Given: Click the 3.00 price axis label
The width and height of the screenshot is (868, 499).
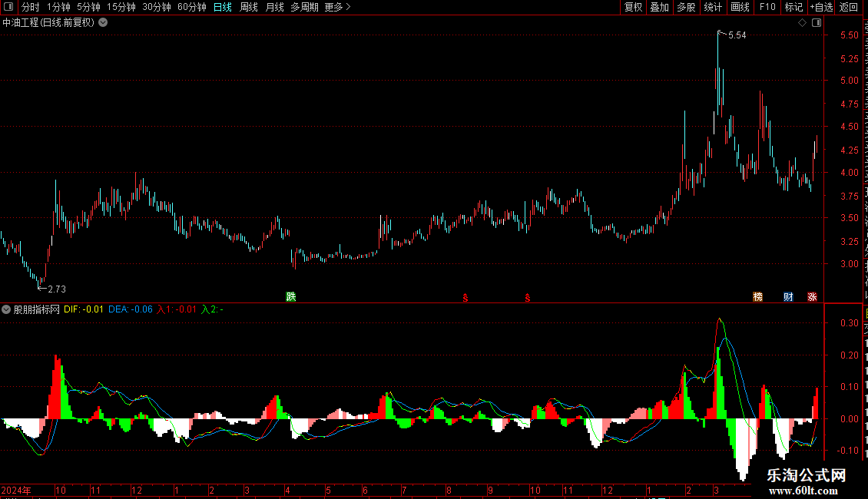Looking at the screenshot, I should (x=849, y=264).
